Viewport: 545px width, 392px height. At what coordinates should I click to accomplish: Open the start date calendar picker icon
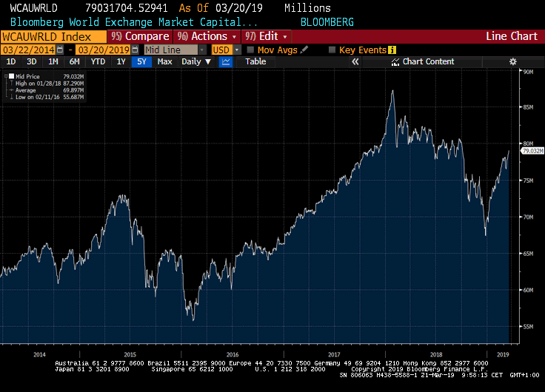click(x=60, y=50)
